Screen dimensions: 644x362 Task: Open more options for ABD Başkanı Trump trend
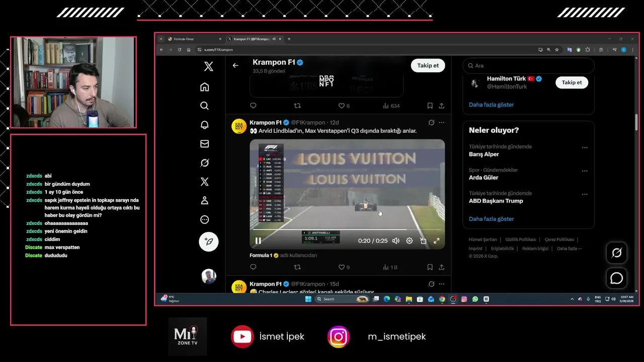point(585,194)
